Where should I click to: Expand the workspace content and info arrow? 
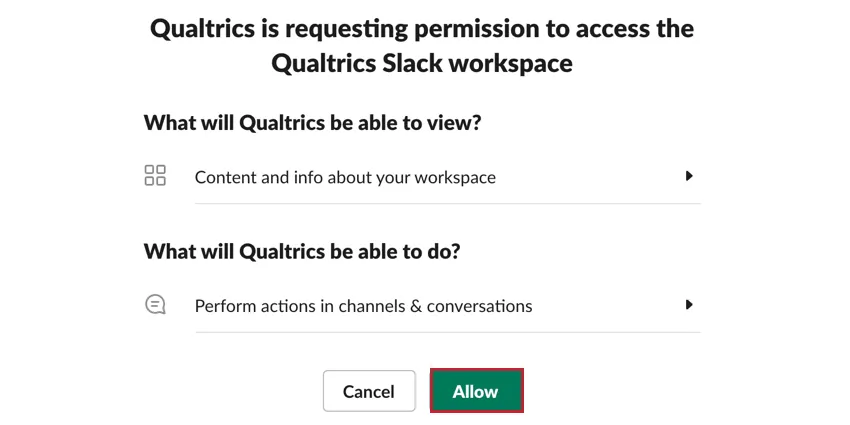pyautogui.click(x=689, y=176)
